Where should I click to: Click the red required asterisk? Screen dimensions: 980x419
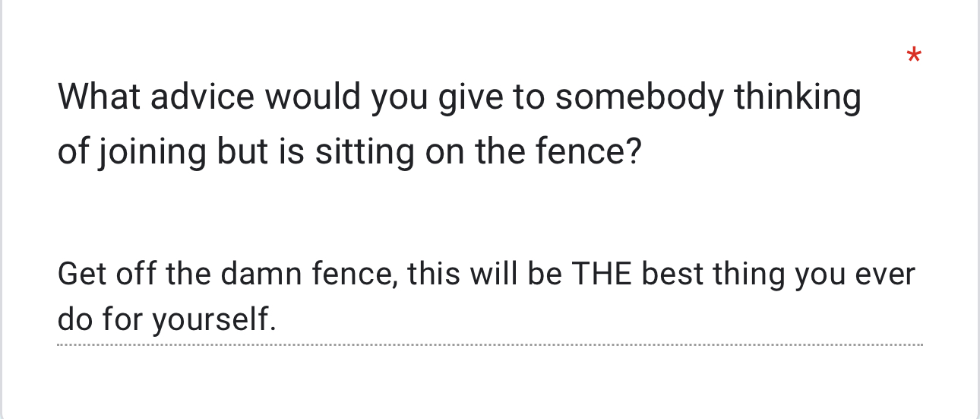[915, 57]
